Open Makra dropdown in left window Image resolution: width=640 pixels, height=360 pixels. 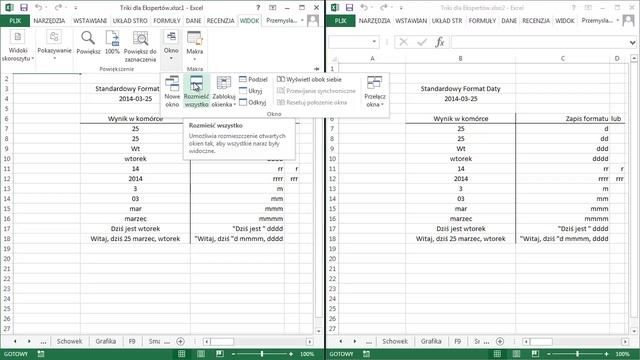[x=195, y=46]
